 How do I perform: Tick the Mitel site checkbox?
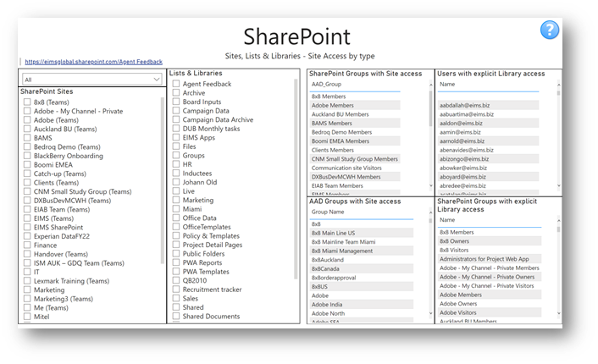click(x=27, y=317)
